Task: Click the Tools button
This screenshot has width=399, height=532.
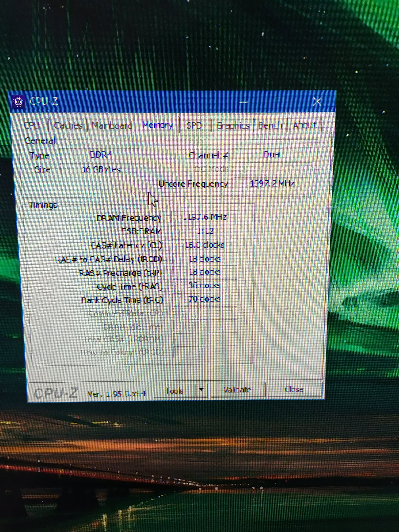Action: [174, 391]
